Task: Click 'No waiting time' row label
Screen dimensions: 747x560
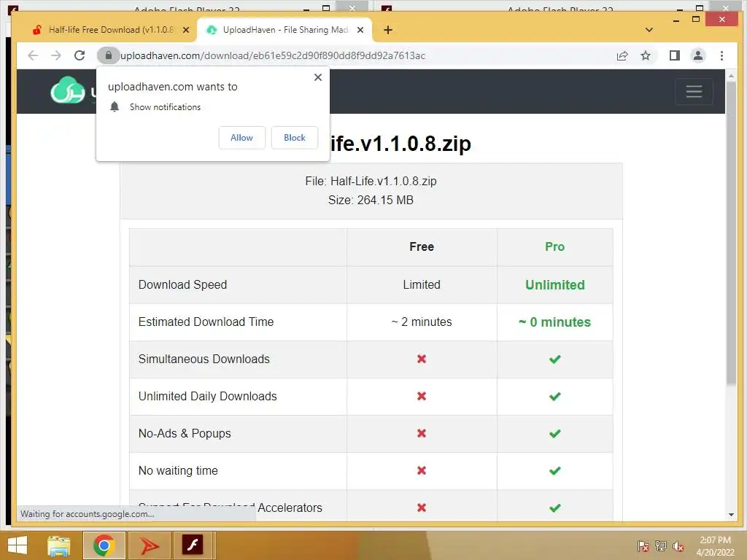Action: (x=178, y=470)
